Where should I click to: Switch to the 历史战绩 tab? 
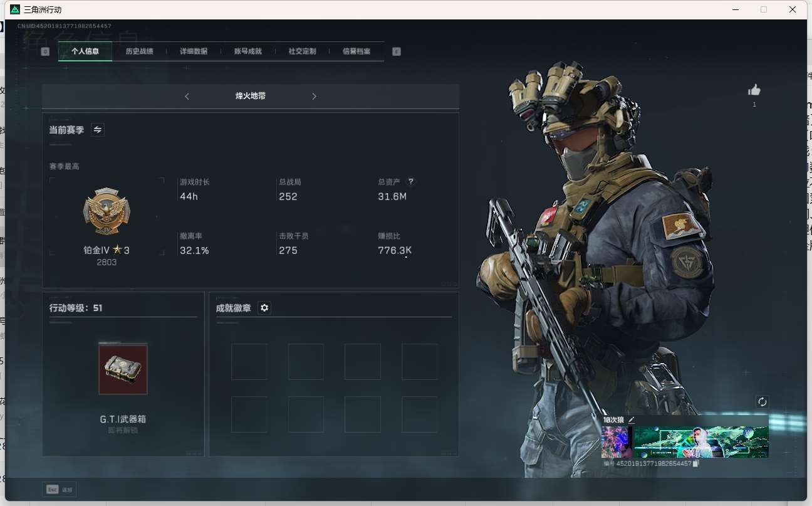point(139,51)
